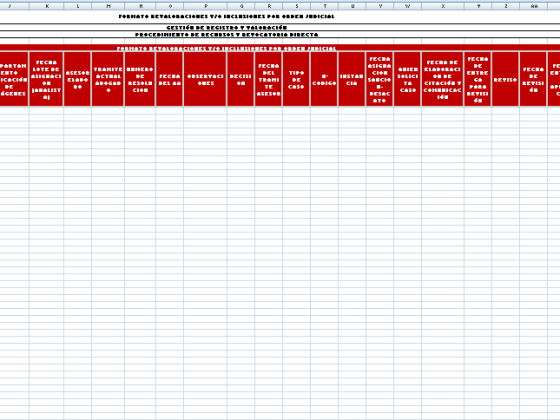Select the TIPO DE CASO header cell
The image size is (560, 420).
tap(296, 79)
